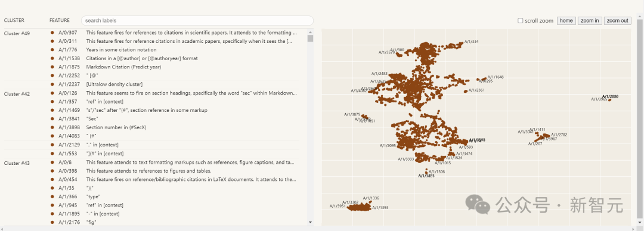Click the dot next to A/1/2237
The width and height of the screenshot is (644, 231).
[x=52, y=84]
